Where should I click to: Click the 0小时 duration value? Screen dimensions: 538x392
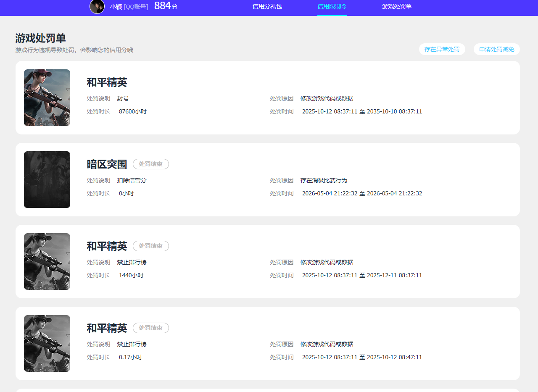127,193
